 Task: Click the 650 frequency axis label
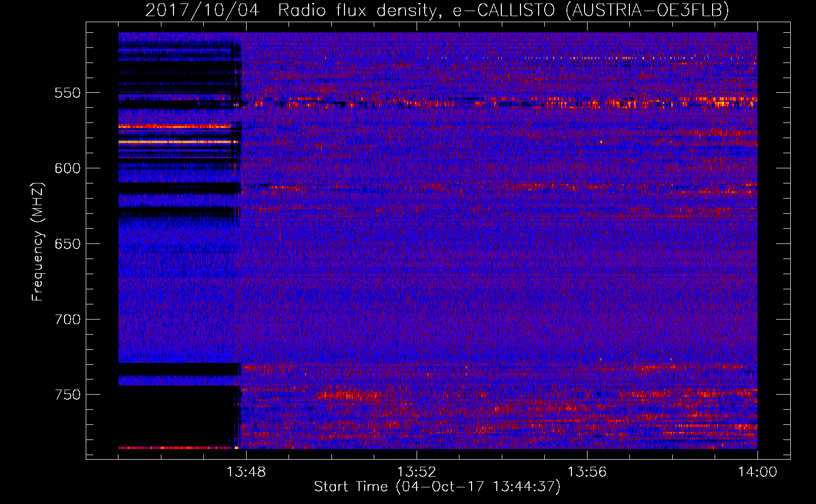[68, 244]
